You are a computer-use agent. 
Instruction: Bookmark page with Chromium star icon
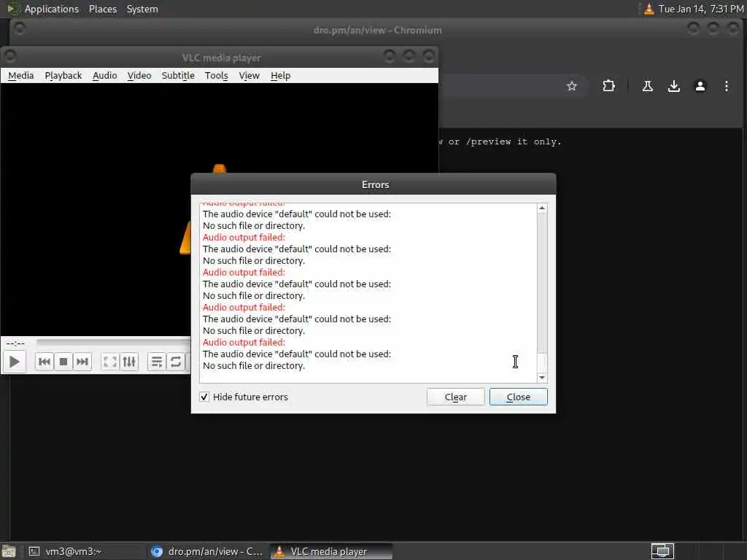pos(572,86)
